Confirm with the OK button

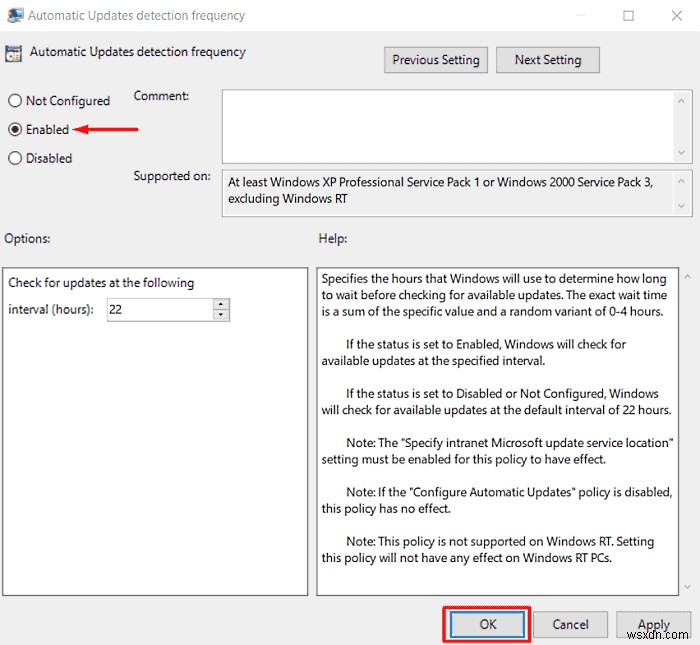[487, 624]
